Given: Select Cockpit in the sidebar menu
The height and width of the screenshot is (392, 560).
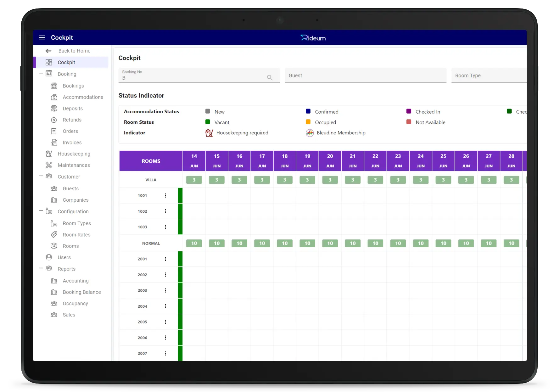Looking at the screenshot, I should point(66,62).
